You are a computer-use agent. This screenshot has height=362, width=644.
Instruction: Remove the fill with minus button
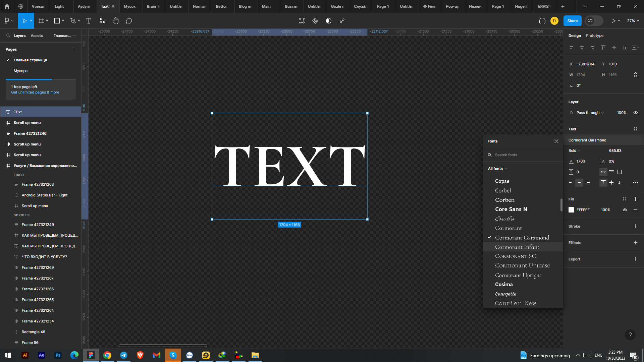coord(635,210)
